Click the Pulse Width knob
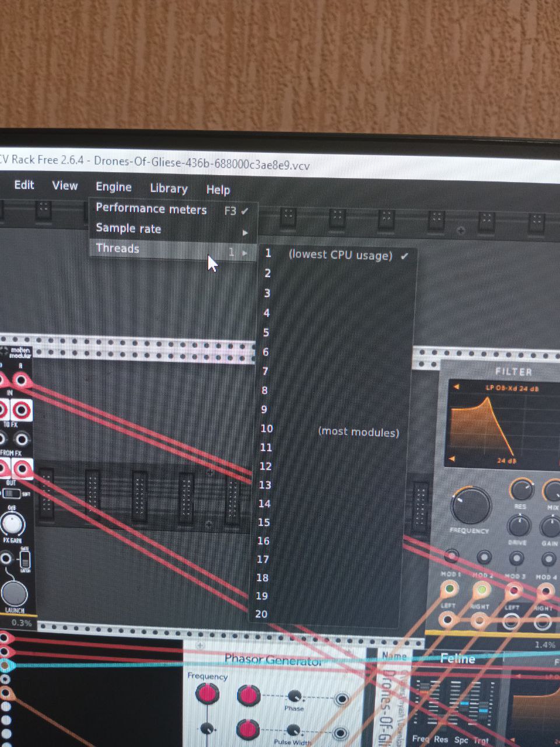This screenshot has width=560, height=747. pyautogui.click(x=293, y=731)
